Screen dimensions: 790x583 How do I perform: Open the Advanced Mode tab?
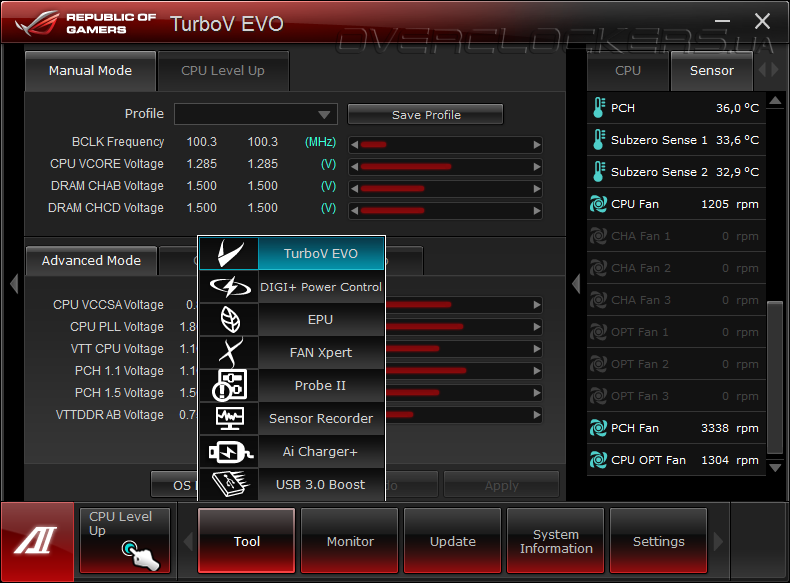pyautogui.click(x=91, y=261)
